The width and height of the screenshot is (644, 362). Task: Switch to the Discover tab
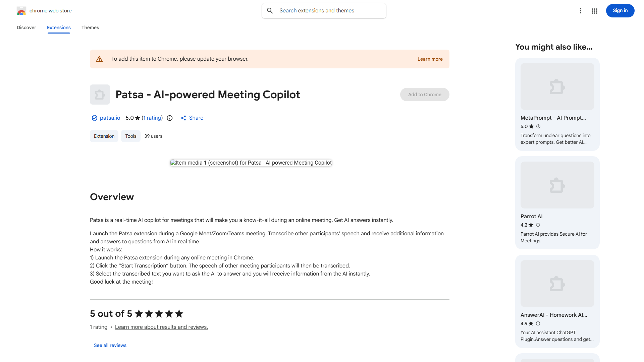[26, 27]
